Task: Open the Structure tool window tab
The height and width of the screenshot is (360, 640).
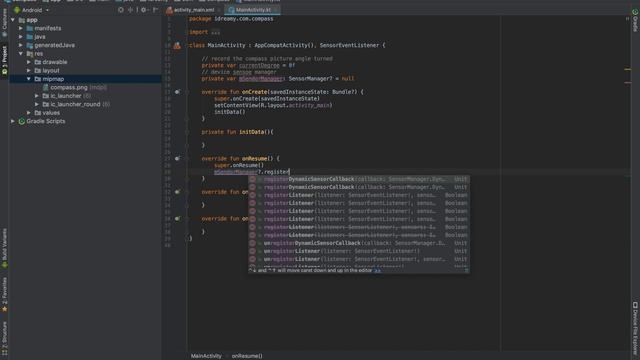Action: point(4,338)
